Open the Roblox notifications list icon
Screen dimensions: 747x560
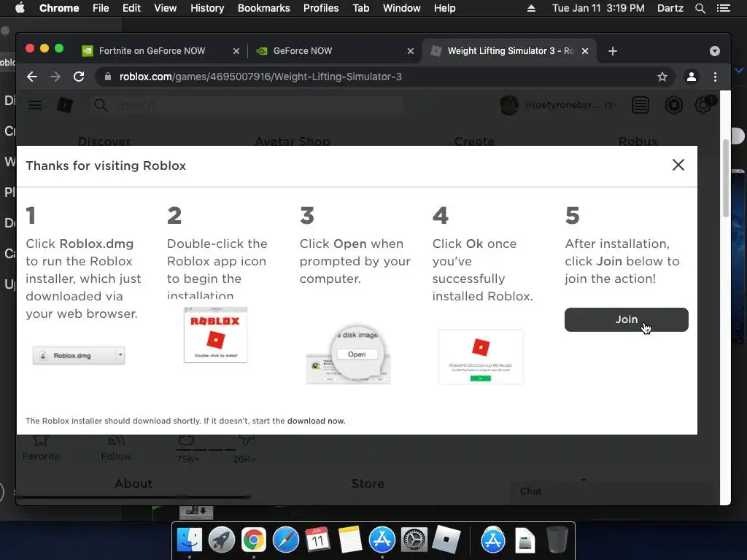pyautogui.click(x=640, y=105)
